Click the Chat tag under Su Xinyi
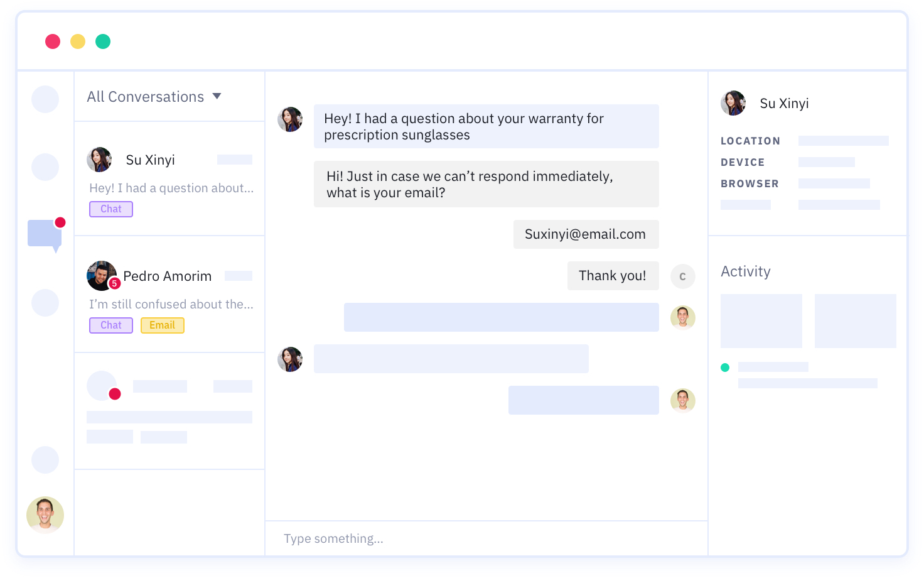Image resolution: width=924 pixels, height=578 pixels. (111, 209)
